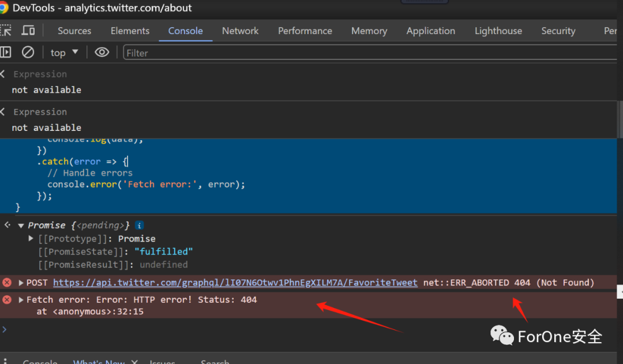Image resolution: width=623 pixels, height=364 pixels.
Task: Expand the POST request error entry
Action: click(x=21, y=283)
